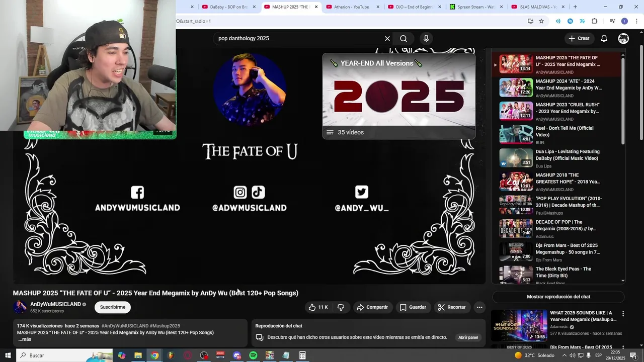Open Calculator from the taskbar
644x362 pixels.
[302, 355]
